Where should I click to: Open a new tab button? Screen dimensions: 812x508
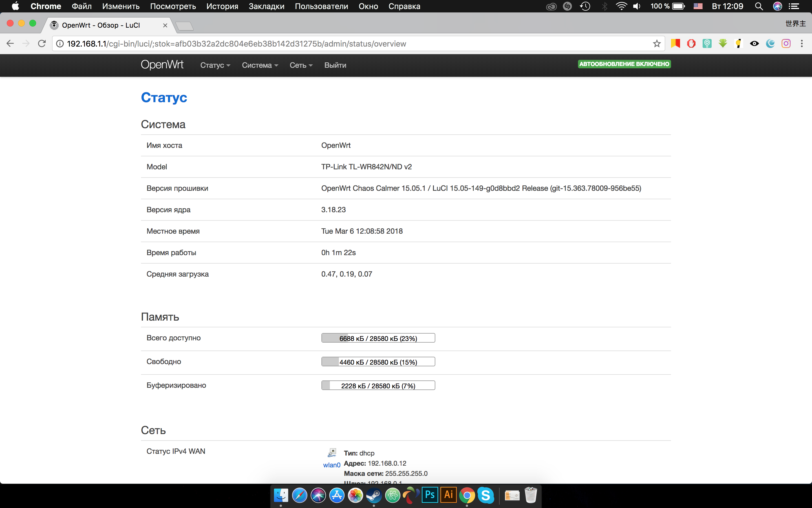coord(184,26)
